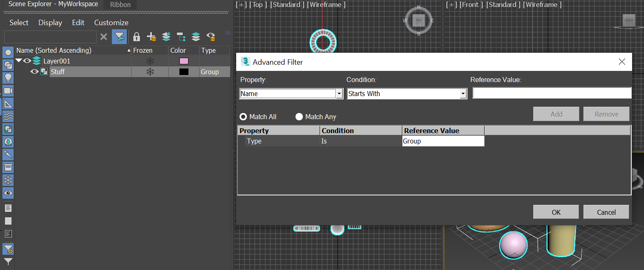Switch to Scene Explorer - MyWorkspace tab

pos(53,4)
